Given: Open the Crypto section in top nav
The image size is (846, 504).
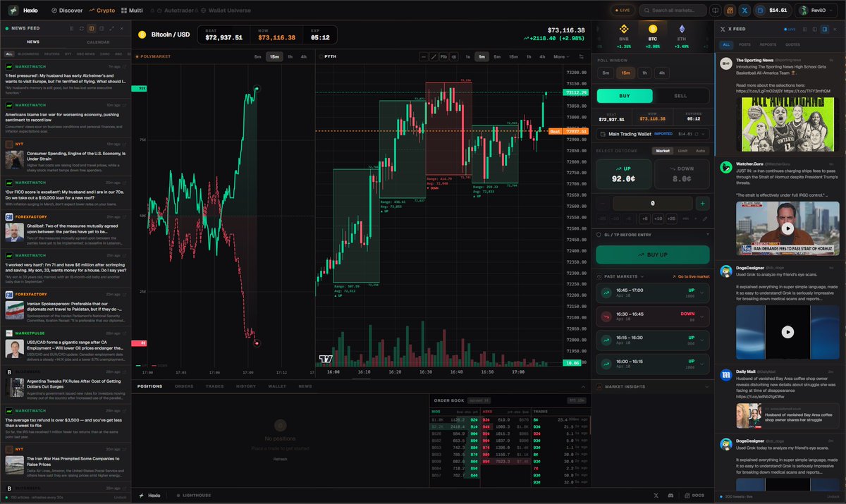Looking at the screenshot, I should pos(102,11).
